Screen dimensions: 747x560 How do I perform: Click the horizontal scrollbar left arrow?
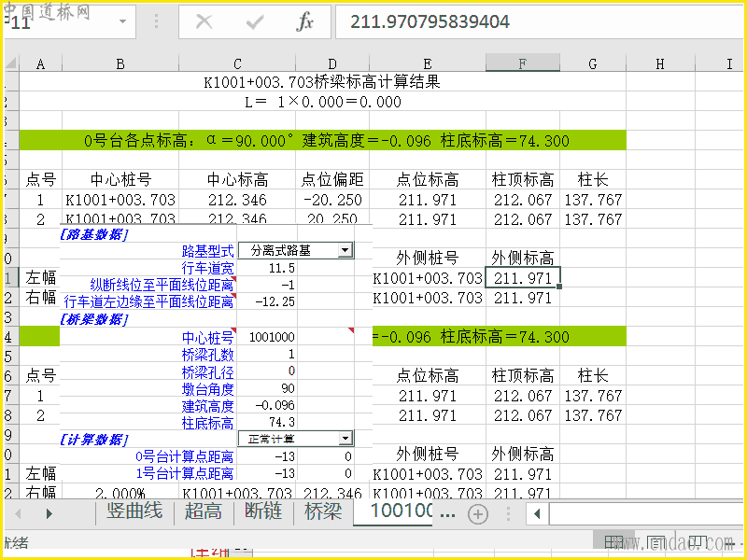pos(538,514)
